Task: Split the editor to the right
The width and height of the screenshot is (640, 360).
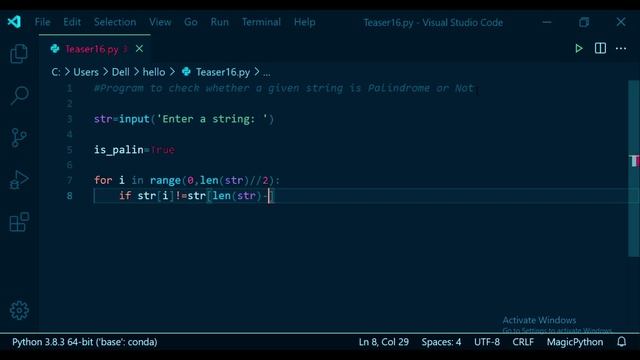Action: click(x=600, y=49)
